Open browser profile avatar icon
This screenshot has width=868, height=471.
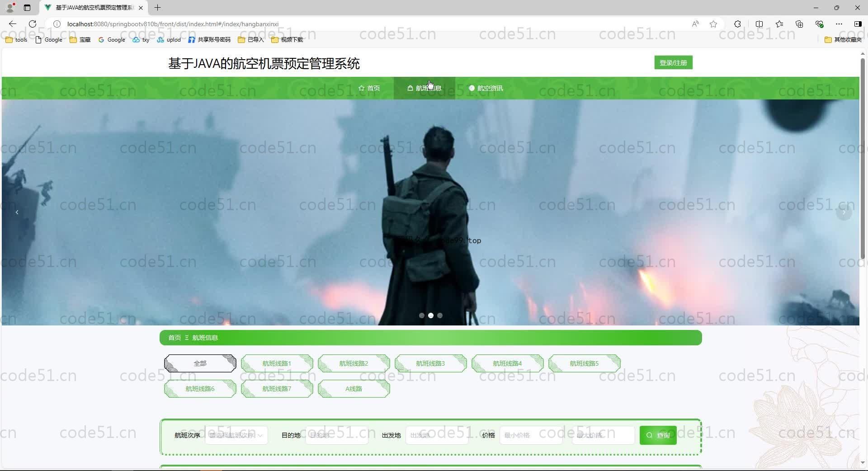(10, 8)
